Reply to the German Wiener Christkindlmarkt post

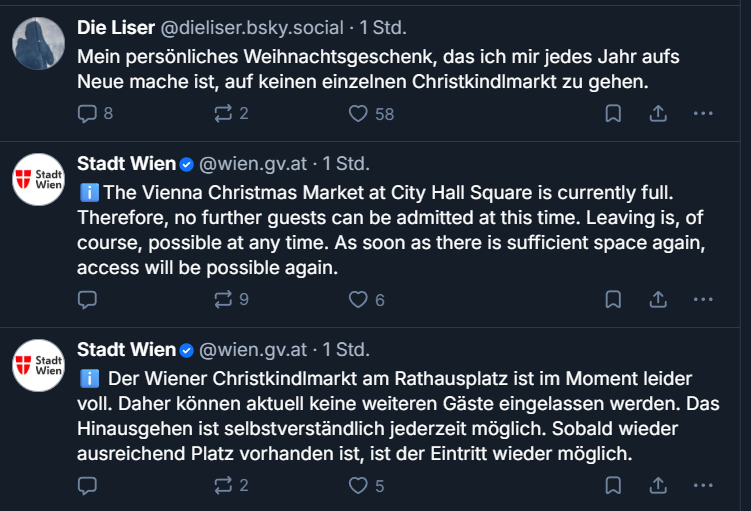tap(87, 486)
